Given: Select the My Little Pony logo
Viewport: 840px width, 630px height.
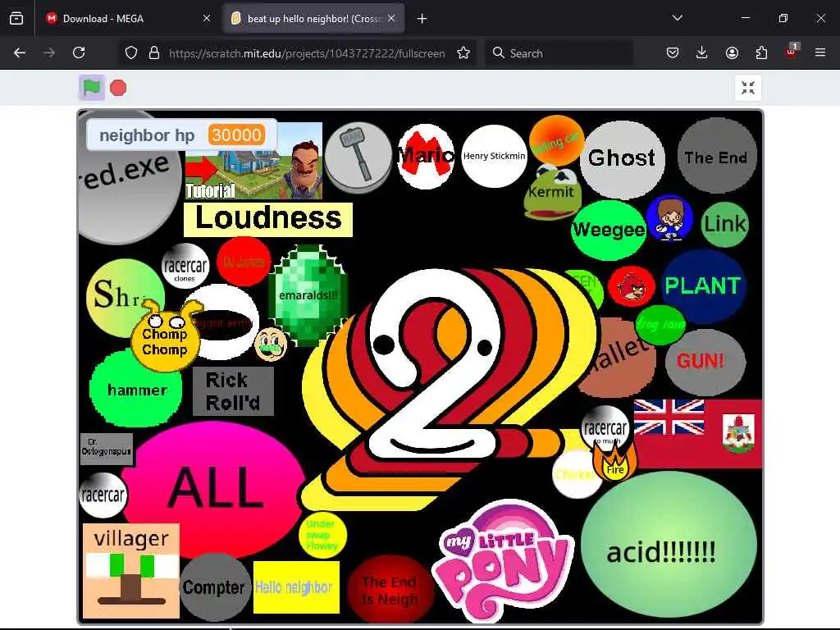Looking at the screenshot, I should pyautogui.click(x=504, y=559).
